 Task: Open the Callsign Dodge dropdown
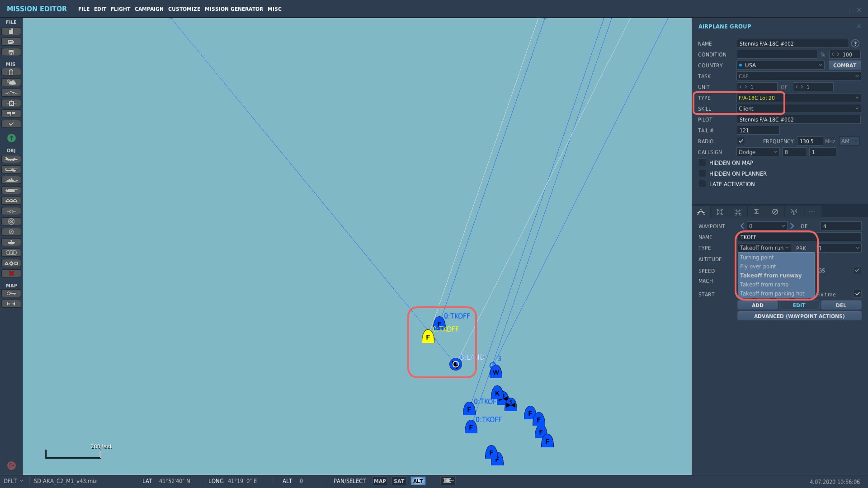758,152
